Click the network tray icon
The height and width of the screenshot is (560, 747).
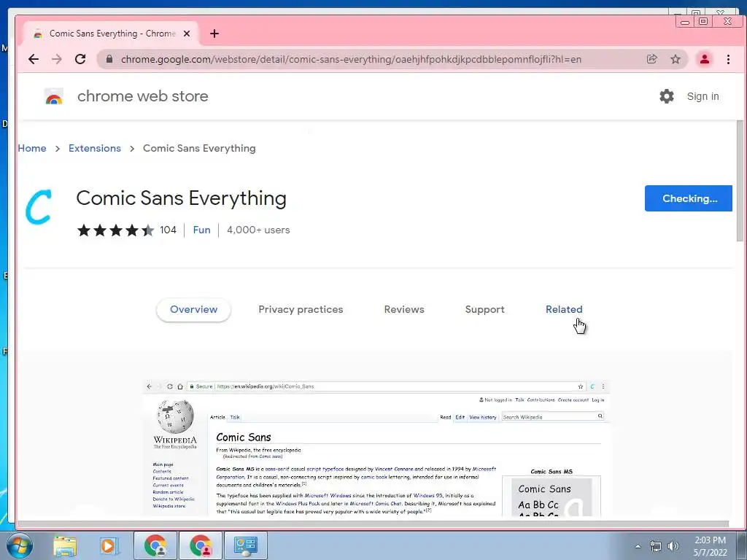[x=656, y=546]
